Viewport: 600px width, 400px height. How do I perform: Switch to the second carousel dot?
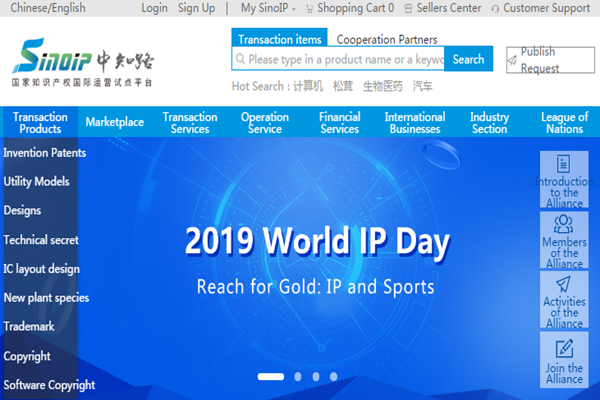pos(297,377)
